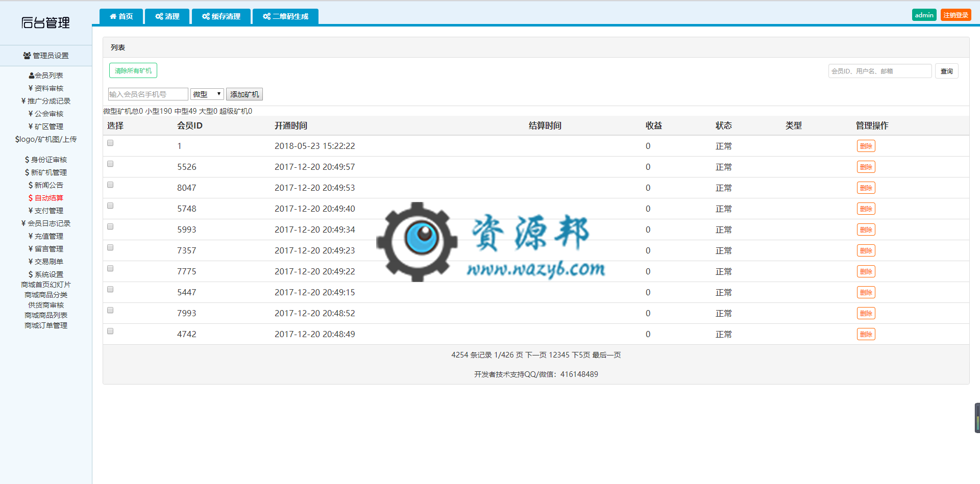980x484 pixels.
Task: Open the 清理 tab
Action: point(167,16)
